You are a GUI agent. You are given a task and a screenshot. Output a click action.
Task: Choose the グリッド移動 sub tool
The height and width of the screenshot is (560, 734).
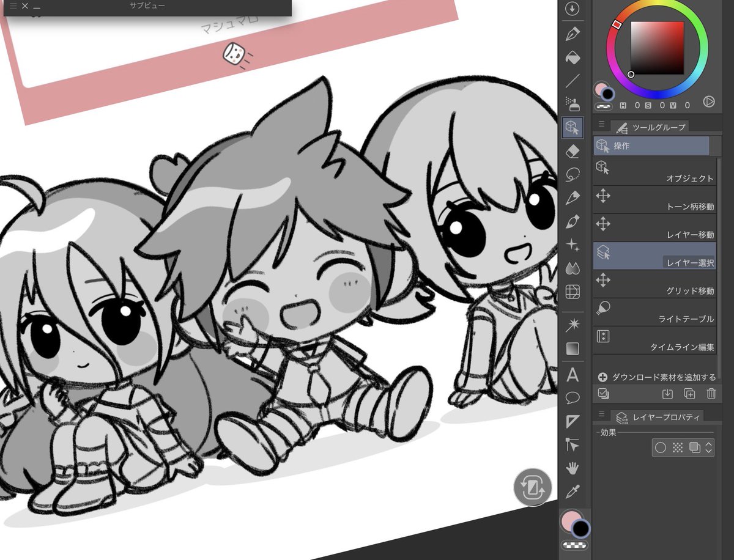point(654,284)
